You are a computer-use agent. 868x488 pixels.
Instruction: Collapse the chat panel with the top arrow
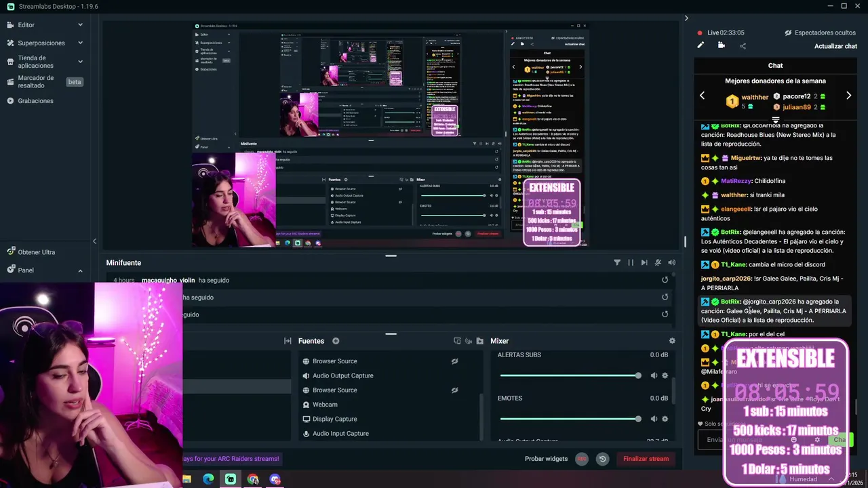(x=686, y=18)
